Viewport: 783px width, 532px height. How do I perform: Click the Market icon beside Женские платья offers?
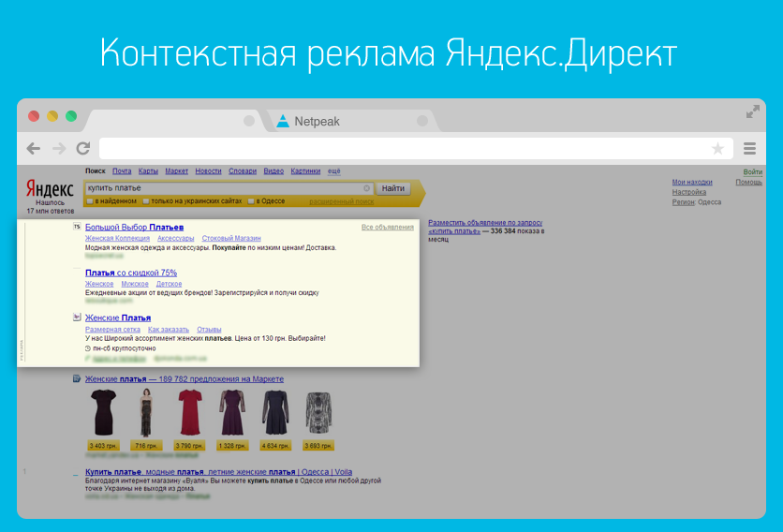77,378
